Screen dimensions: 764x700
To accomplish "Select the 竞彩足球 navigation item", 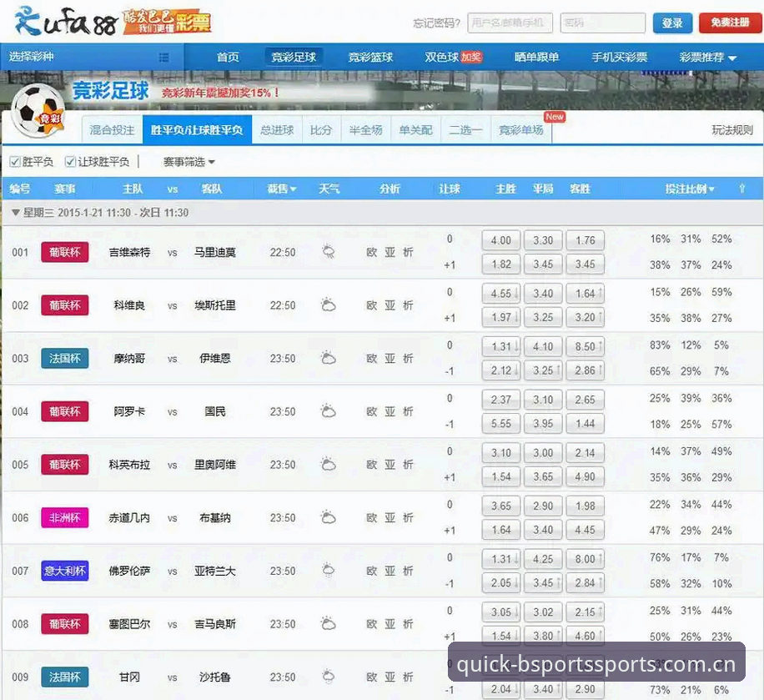I will click(x=294, y=57).
